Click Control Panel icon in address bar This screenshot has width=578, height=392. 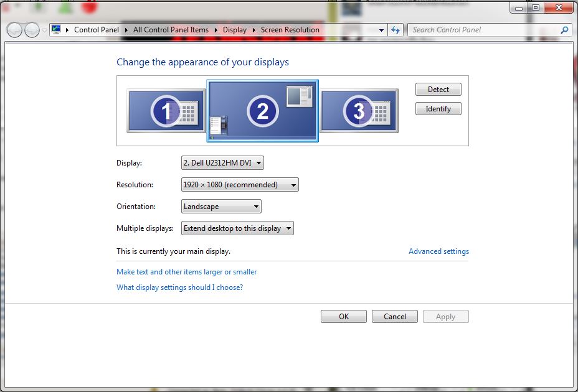pos(56,29)
